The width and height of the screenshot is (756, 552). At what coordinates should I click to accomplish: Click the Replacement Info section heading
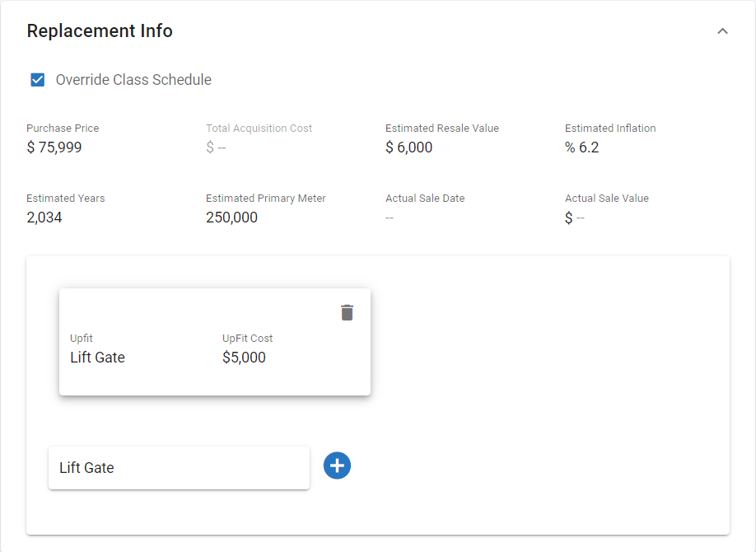[100, 31]
